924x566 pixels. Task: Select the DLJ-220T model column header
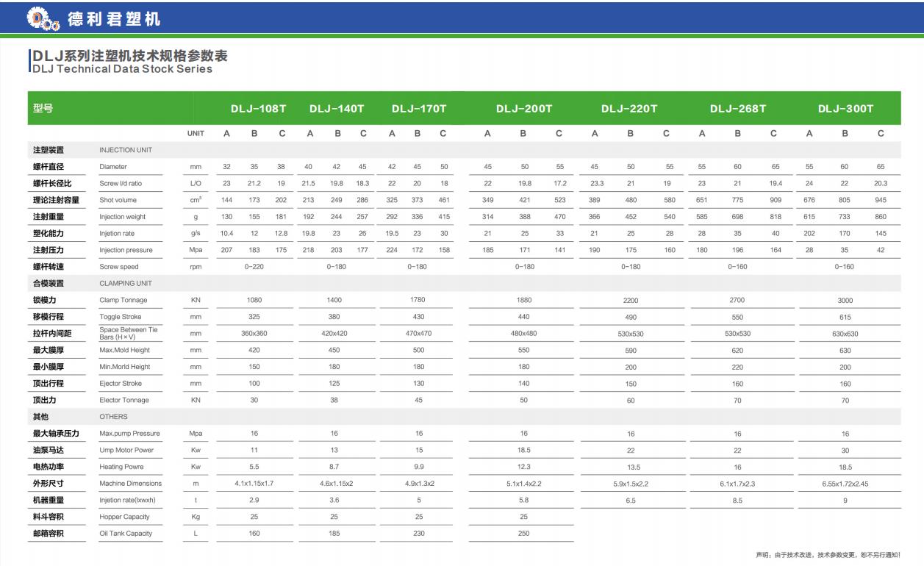[629, 109]
